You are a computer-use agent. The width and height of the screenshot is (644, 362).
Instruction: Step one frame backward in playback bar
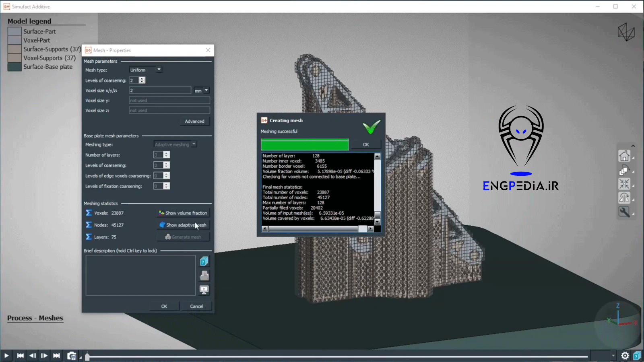point(33,356)
